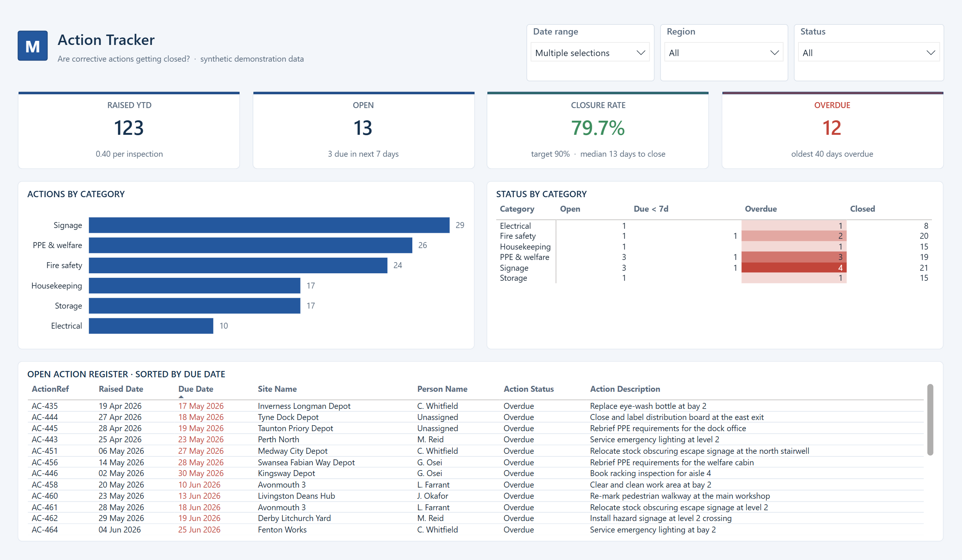Click the Electrical bar in chart
This screenshot has height=560, width=962.
coord(151,326)
